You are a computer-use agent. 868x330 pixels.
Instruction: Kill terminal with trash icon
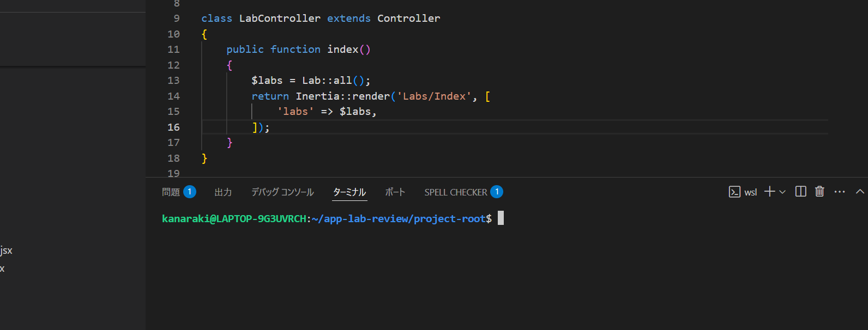(819, 192)
